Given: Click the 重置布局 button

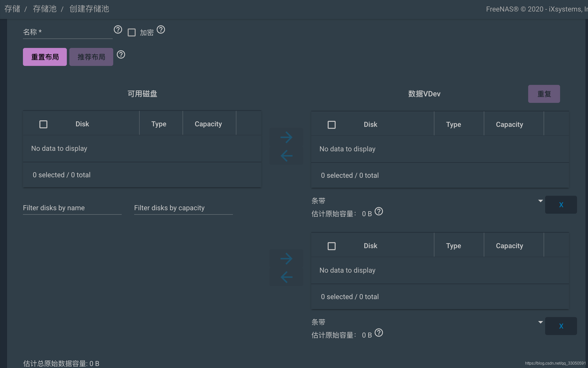Looking at the screenshot, I should 45,57.
